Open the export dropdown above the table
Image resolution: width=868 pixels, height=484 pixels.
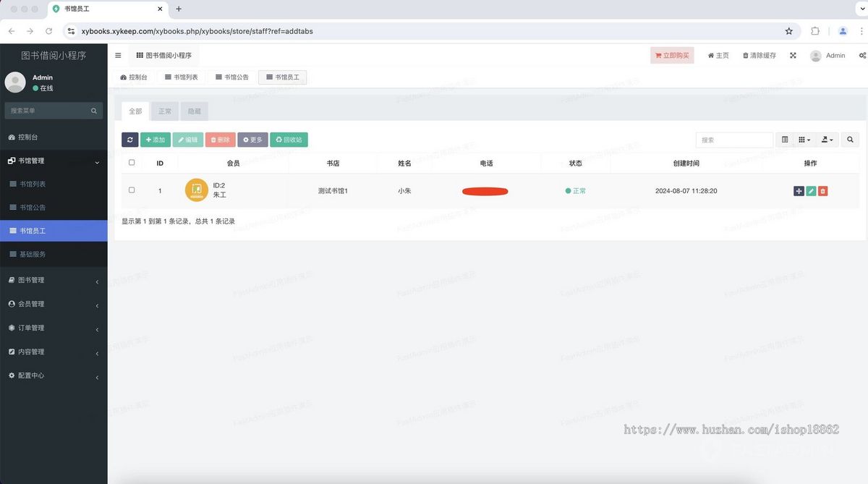[x=828, y=139]
